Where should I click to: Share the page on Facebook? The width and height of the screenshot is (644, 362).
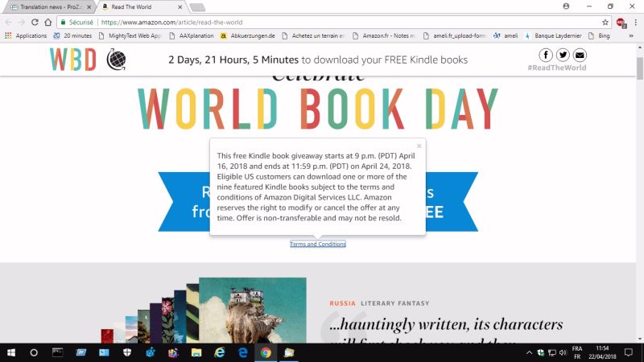(546, 55)
